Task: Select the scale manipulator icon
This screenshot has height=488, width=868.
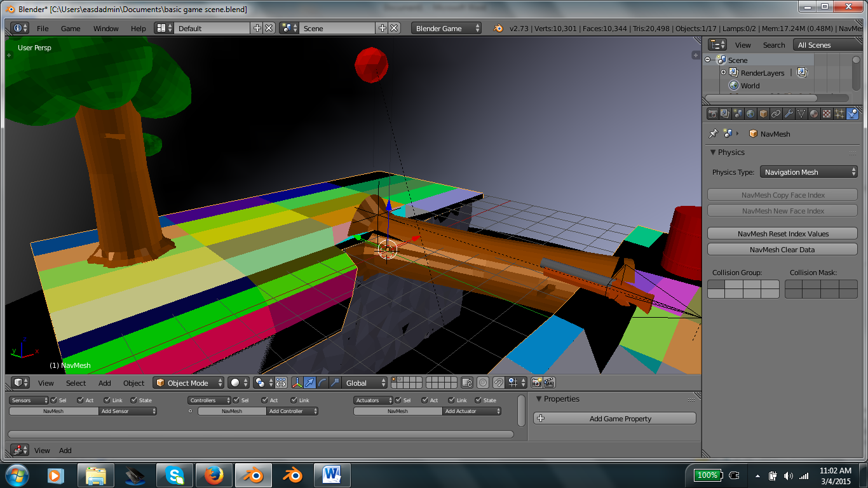Action: [x=336, y=383]
